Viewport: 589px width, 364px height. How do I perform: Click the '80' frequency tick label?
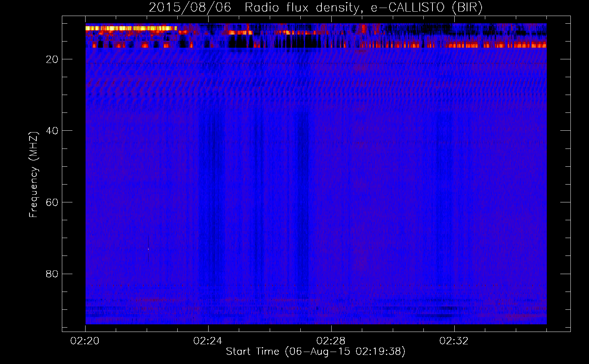[52, 274]
